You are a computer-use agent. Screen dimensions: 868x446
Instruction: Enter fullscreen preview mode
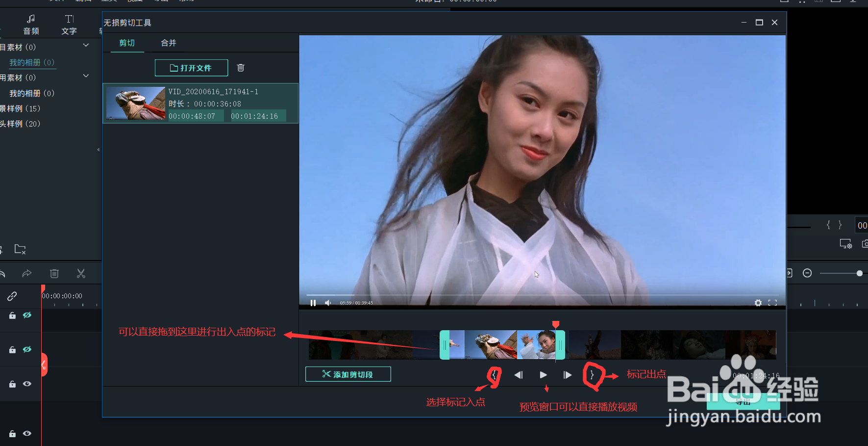(772, 303)
